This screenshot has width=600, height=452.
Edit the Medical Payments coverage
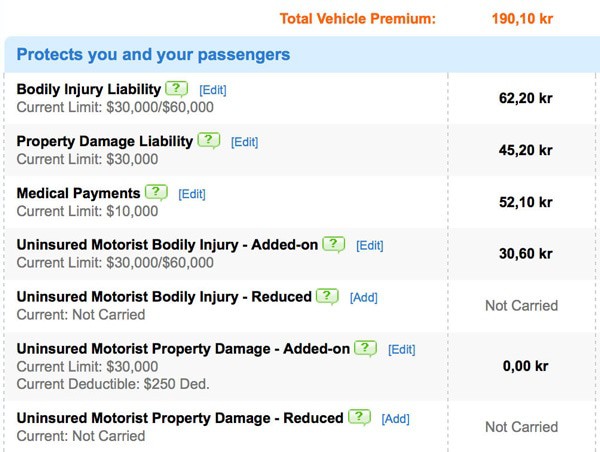pyautogui.click(x=192, y=194)
